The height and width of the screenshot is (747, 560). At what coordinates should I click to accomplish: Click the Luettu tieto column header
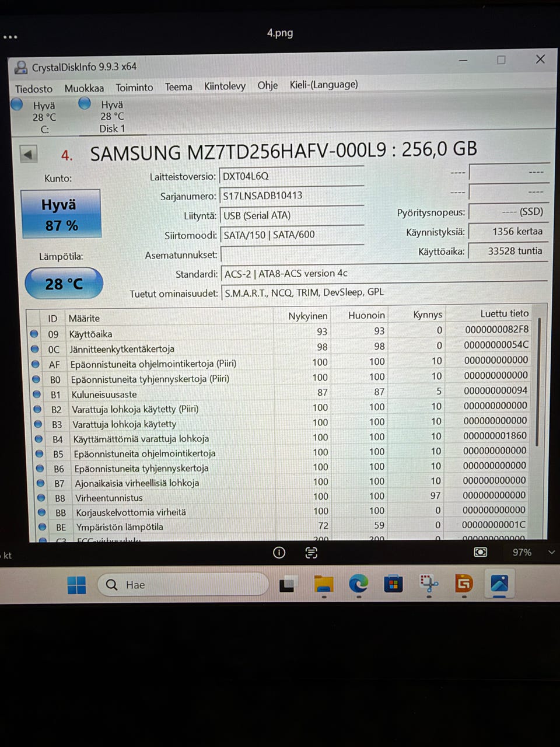[504, 313]
